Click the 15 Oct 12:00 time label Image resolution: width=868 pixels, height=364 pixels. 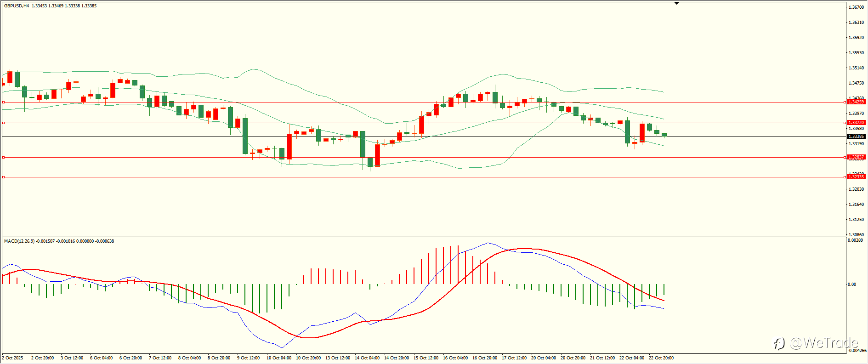click(x=426, y=358)
